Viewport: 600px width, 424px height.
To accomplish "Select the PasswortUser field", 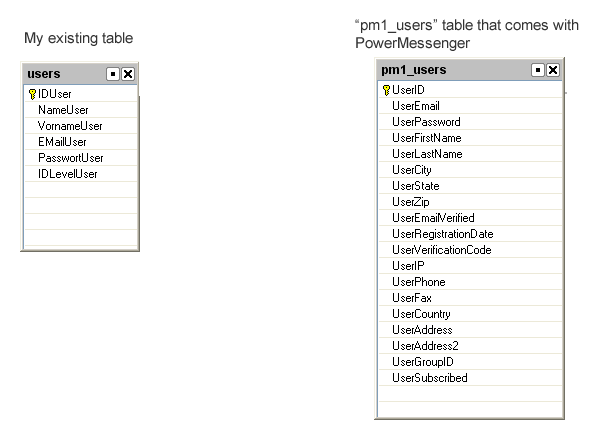I will tap(81, 158).
